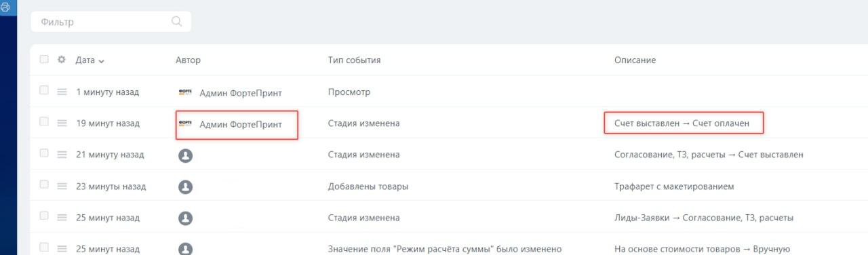Focus the 'Фильтр' search field
This screenshot has height=255, width=868.
coord(111,22)
